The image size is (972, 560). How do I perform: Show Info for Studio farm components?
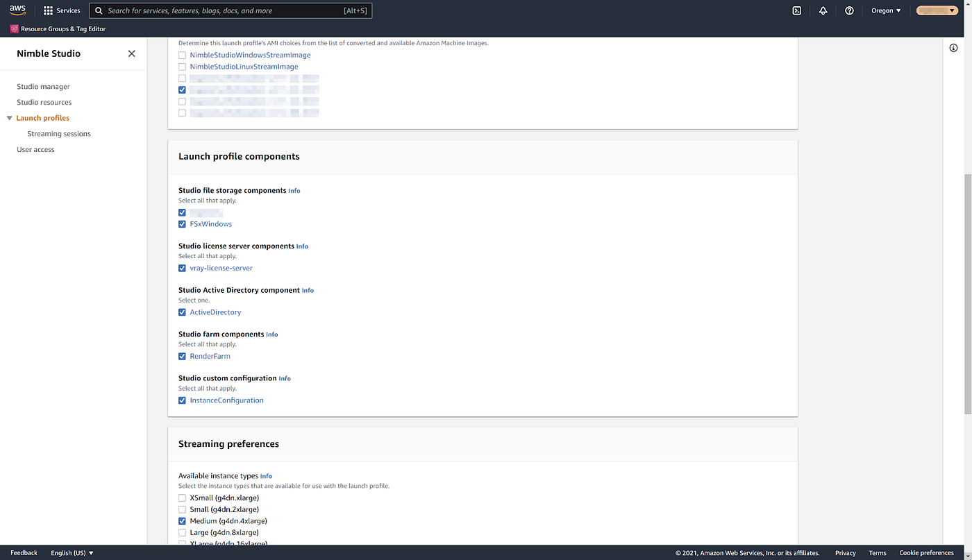[x=271, y=334]
